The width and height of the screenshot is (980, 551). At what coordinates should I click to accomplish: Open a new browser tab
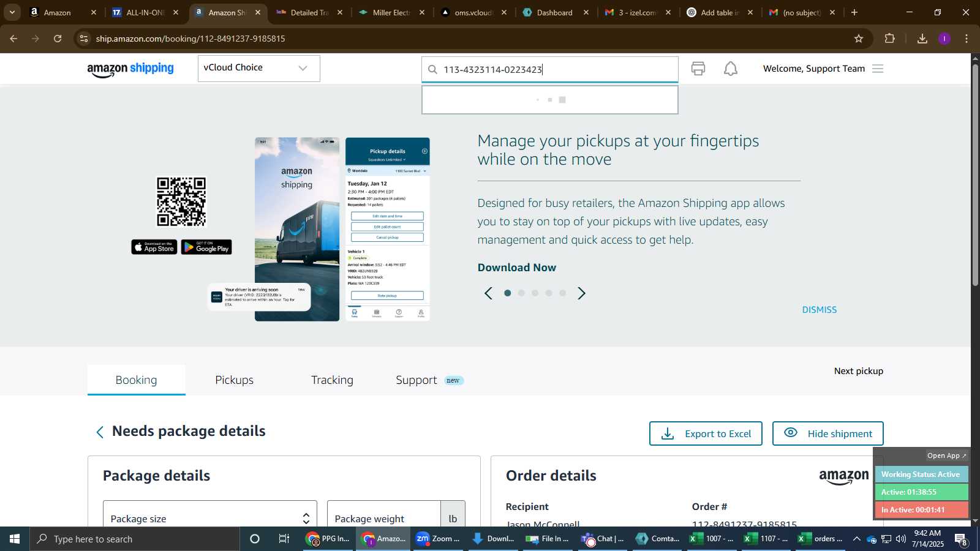[x=854, y=12]
